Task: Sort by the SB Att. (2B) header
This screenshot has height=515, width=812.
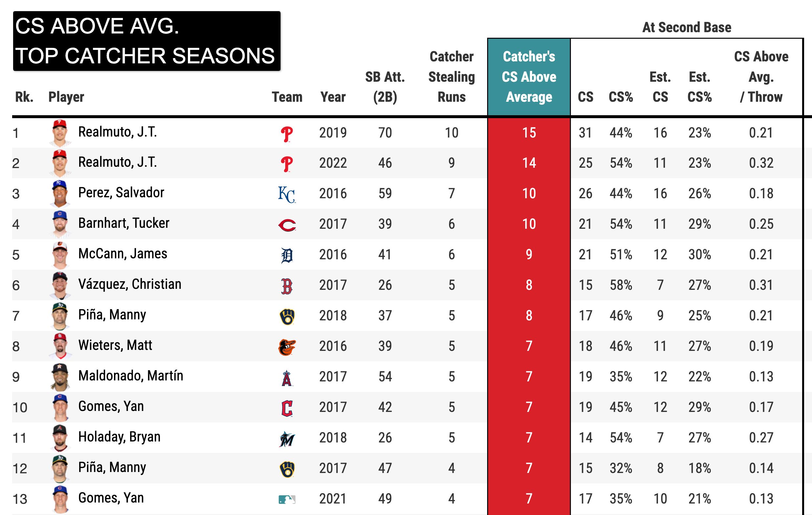Action: [385, 87]
